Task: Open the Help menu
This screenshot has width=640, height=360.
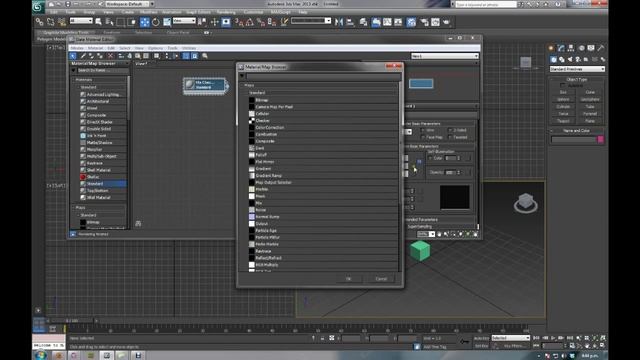Action: pos(303,12)
